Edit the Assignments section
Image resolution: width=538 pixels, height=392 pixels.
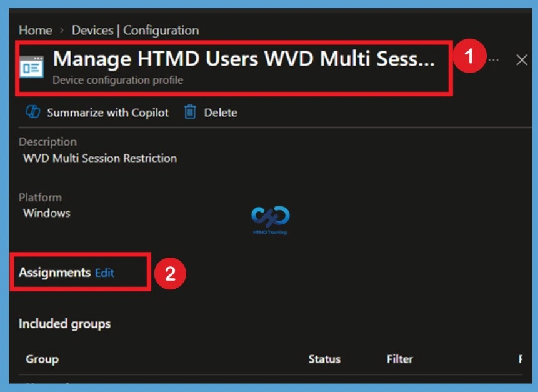[x=104, y=273]
